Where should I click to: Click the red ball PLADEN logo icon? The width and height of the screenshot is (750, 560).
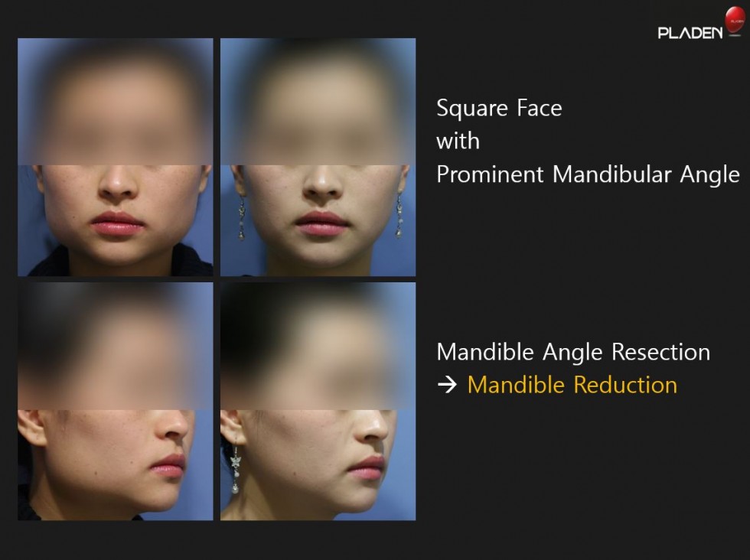735,21
